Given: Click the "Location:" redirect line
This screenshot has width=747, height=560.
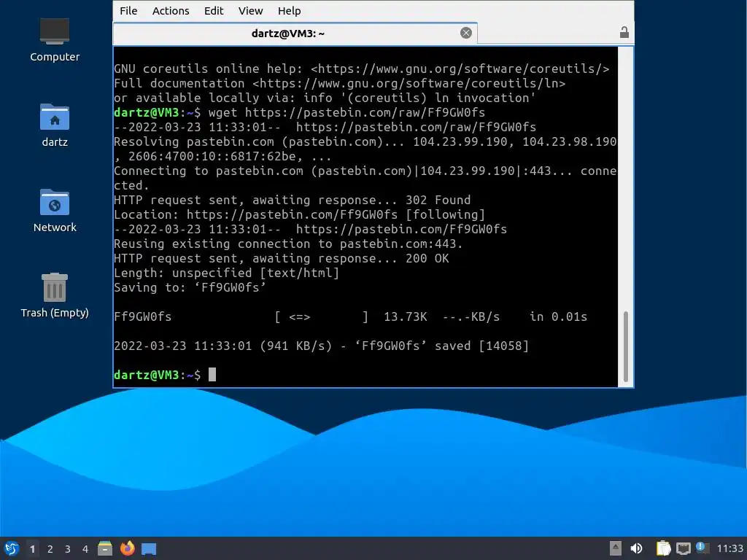Looking at the screenshot, I should point(299,215).
